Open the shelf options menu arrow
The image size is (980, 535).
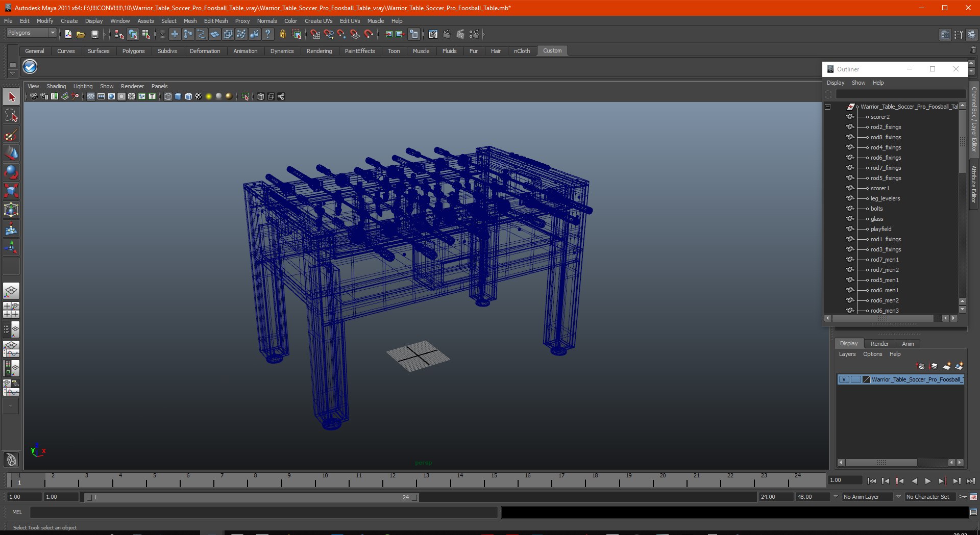tap(13, 73)
